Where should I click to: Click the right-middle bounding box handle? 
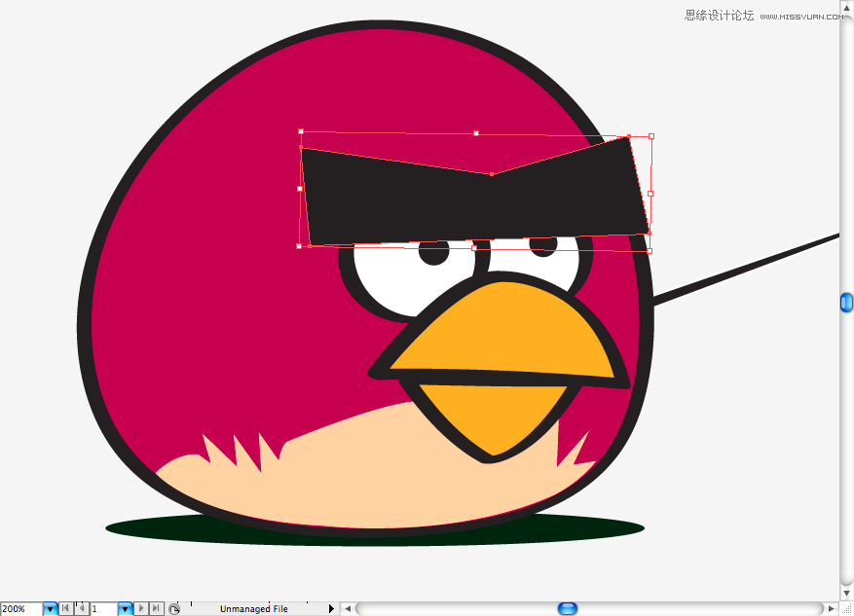tap(650, 194)
